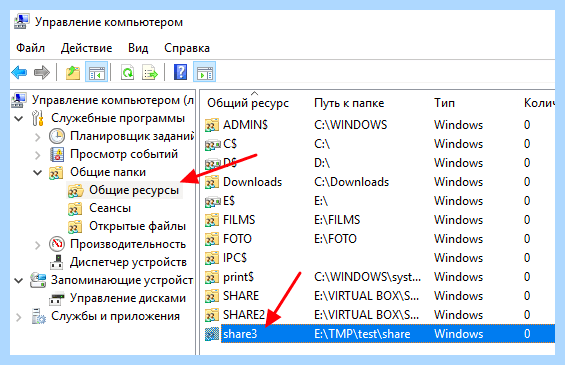Toggle the console tree pane icon
The height and width of the screenshot is (365, 565).
tap(97, 72)
